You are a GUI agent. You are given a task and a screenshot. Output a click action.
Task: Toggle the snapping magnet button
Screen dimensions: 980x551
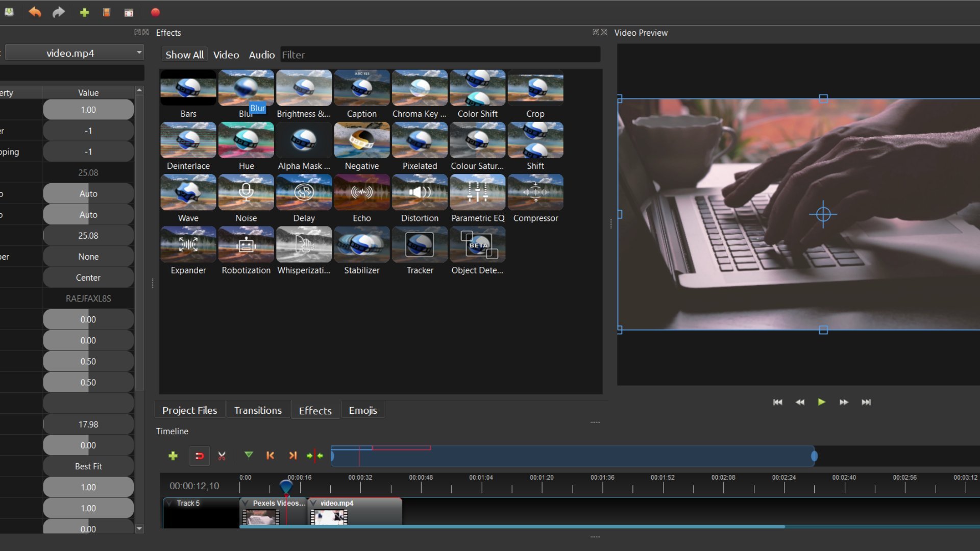click(200, 456)
